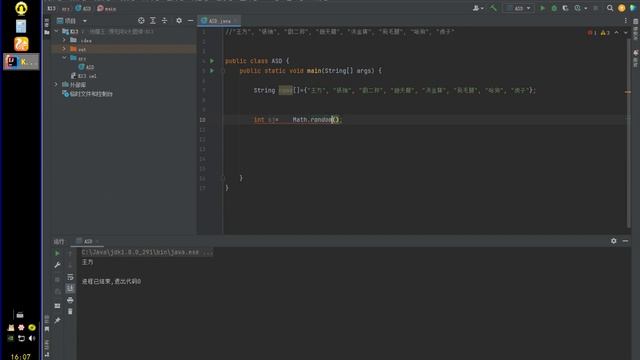
Task: Open the dropdown arrow next to Profiler icon
Action: pyautogui.click(x=586, y=8)
